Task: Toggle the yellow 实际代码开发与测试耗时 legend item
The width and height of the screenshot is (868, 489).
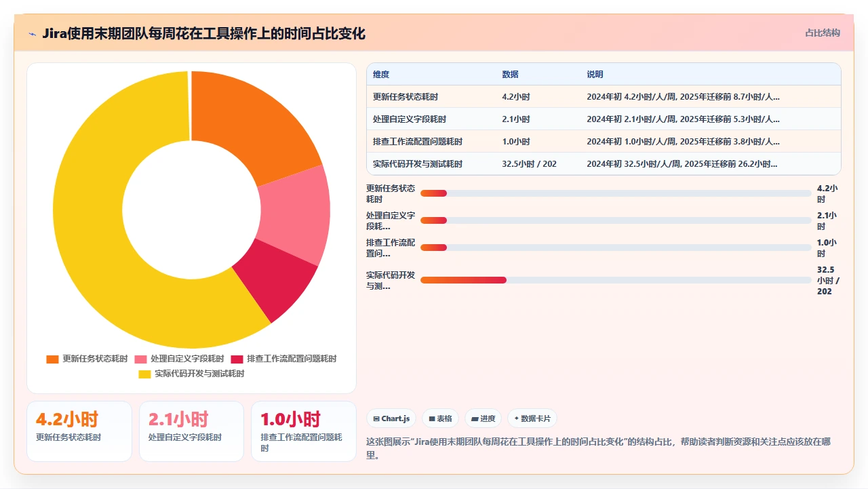Action: [x=191, y=374]
